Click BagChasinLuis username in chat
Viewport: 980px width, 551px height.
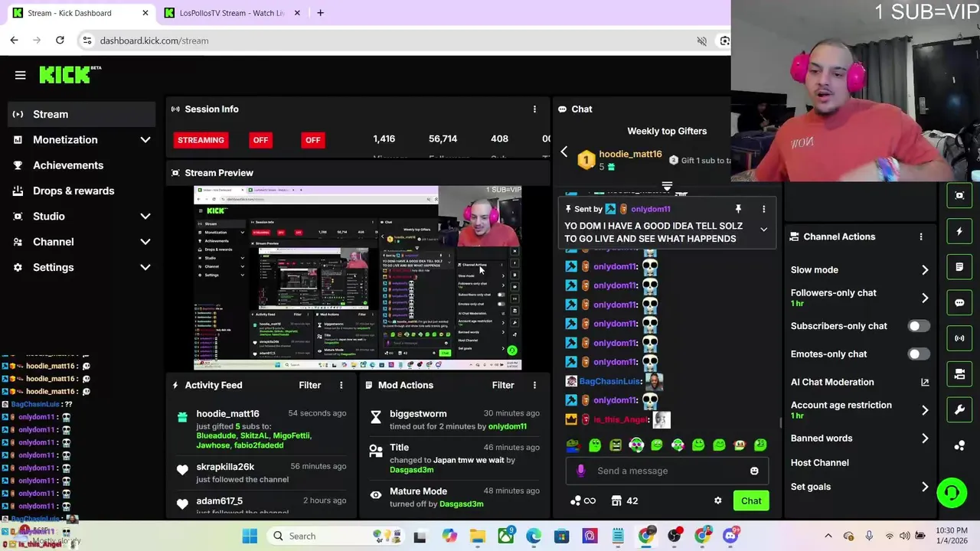(x=609, y=381)
